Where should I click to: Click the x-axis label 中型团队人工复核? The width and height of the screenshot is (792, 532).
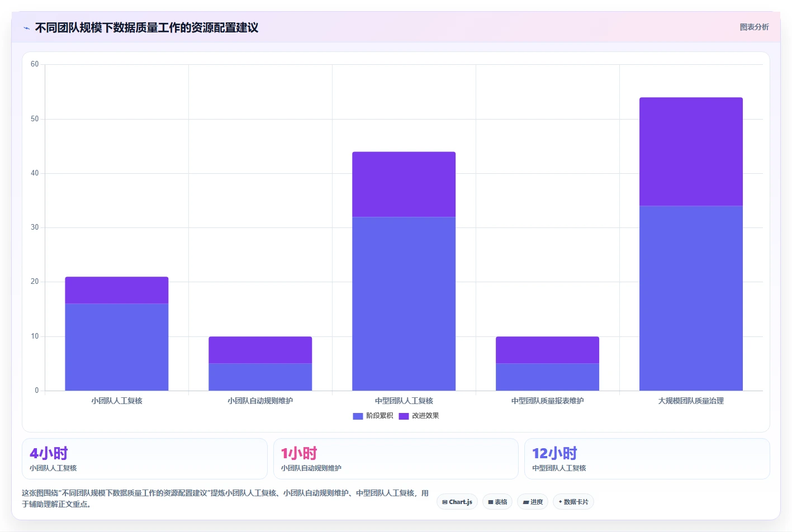tap(404, 401)
